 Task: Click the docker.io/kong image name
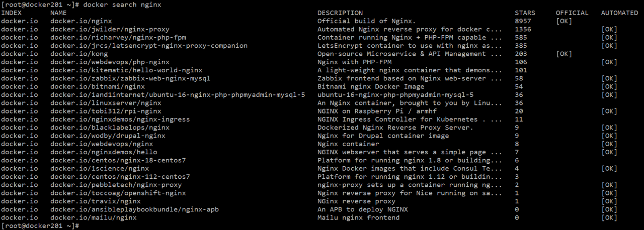79,54
